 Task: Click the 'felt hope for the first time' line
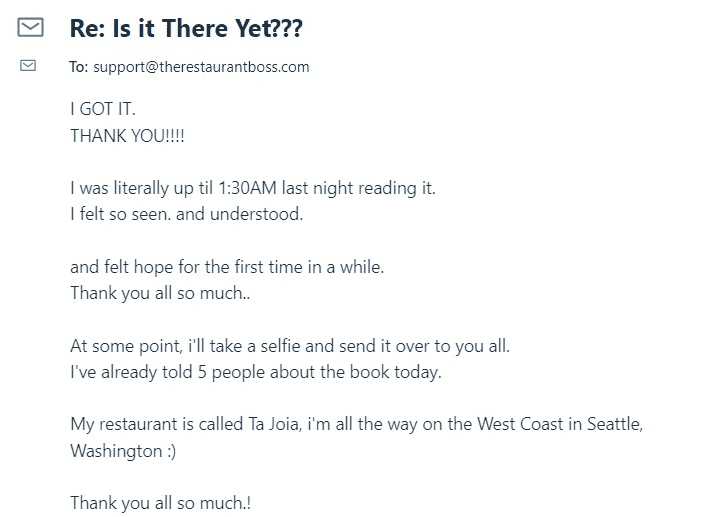[x=227, y=267]
